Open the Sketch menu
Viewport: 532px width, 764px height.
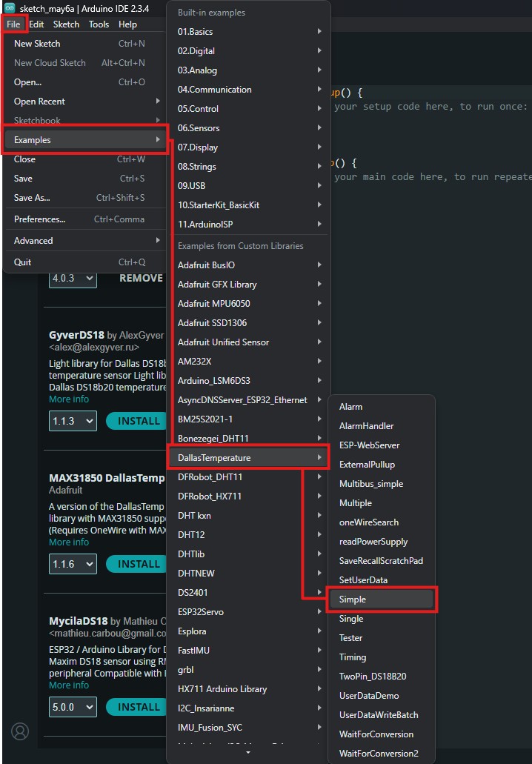tap(66, 24)
